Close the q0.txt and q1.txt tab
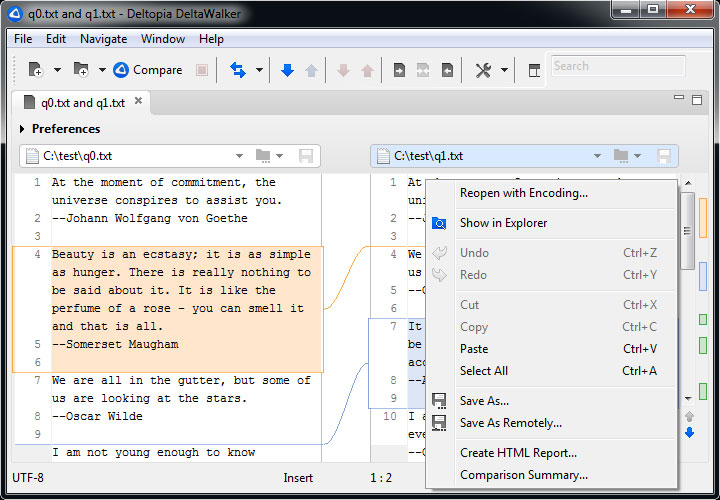This screenshot has width=720, height=500. tap(139, 102)
